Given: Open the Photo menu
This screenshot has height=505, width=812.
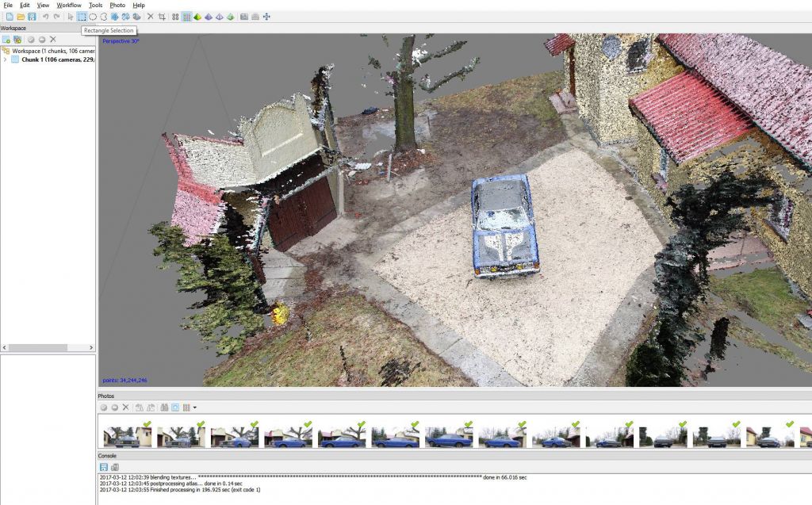Looking at the screenshot, I should 117,5.
